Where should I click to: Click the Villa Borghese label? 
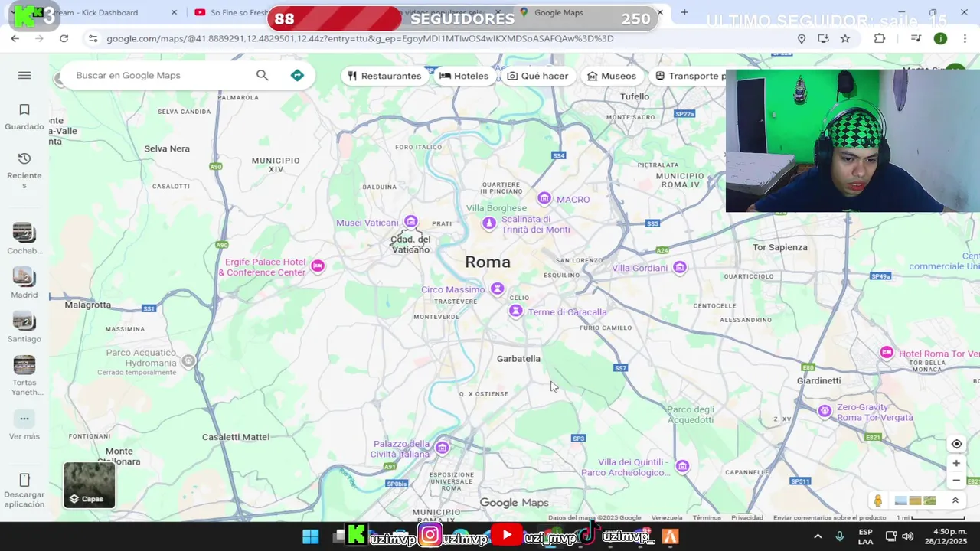(496, 208)
